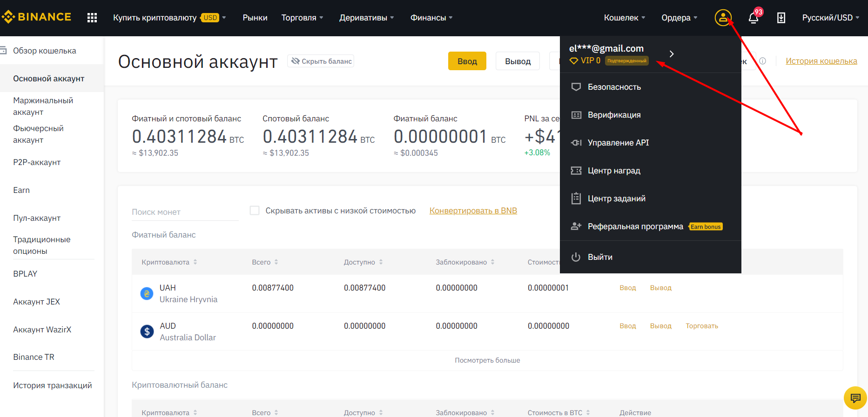This screenshot has width=868, height=417.
Task: Click the Вывод button in header
Action: point(518,61)
